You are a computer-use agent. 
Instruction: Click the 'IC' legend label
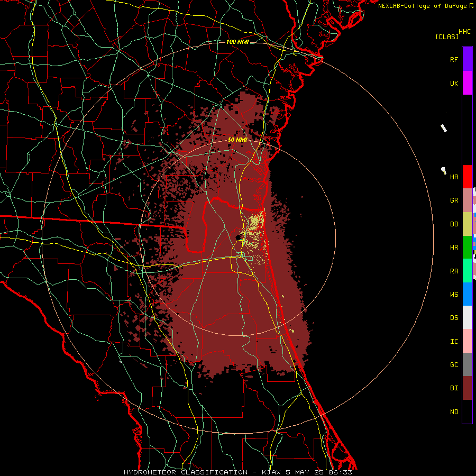(454, 341)
